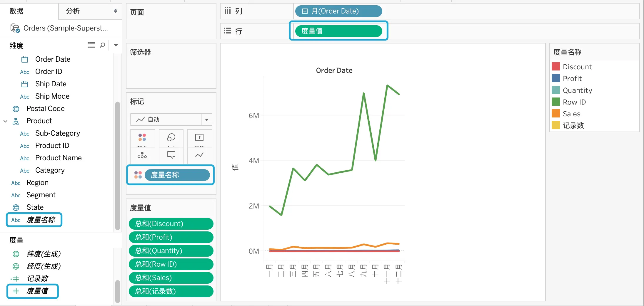Viewport: 644px width, 306px height.
Task: Search fields with the magnifier icon
Action: pos(102,45)
